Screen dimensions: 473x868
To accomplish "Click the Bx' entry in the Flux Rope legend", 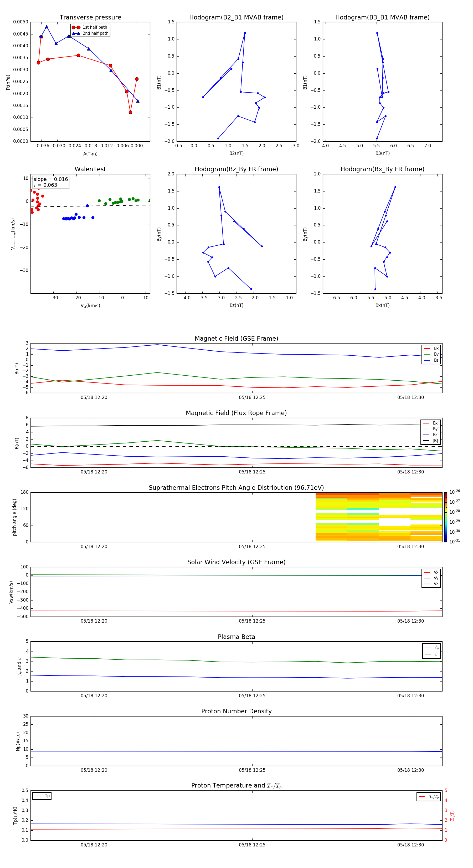I will pos(431,423).
